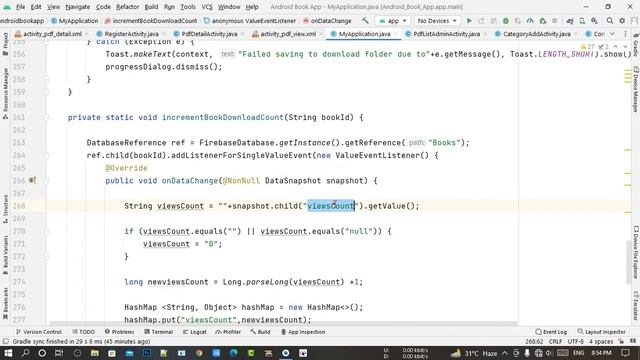Open Emulator panel on right strip
Viewport: 640px width, 360px height.
(x=636, y=306)
